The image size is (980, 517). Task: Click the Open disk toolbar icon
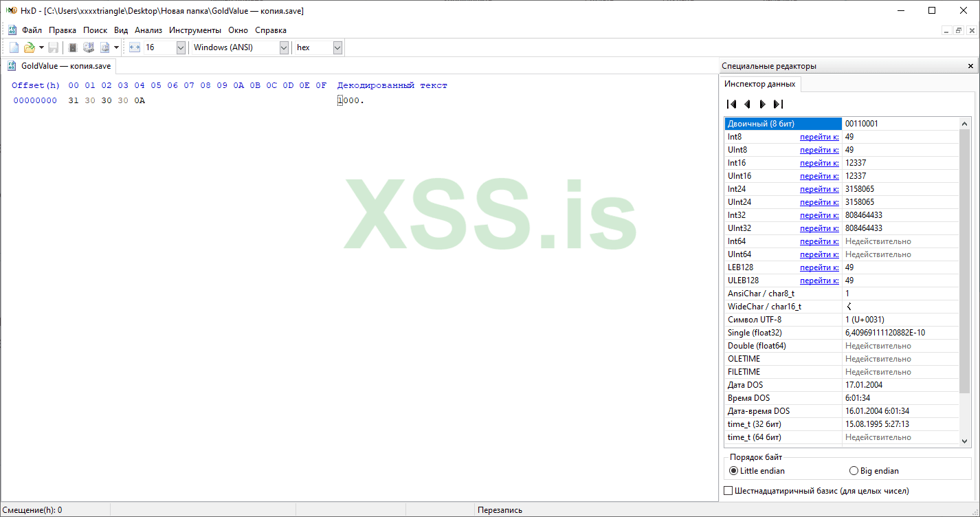(x=89, y=47)
